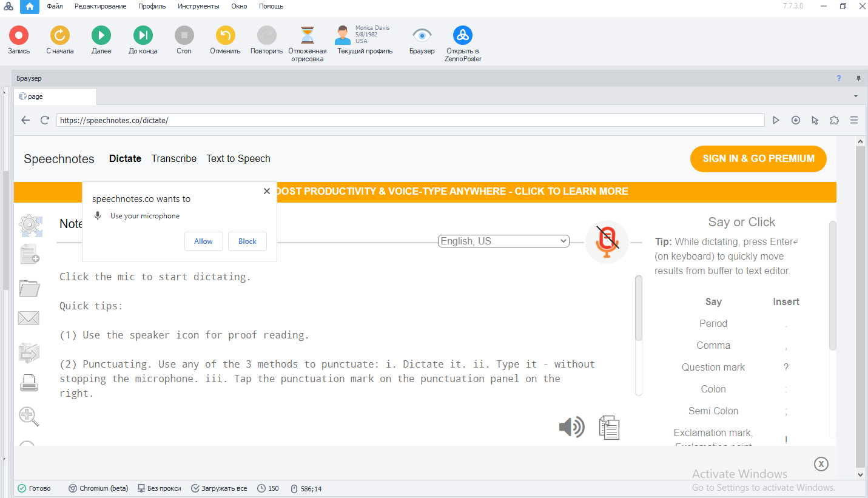Screen dimensions: 868x498
Task: Click the envelope email icon in sidebar
Action: coord(29,318)
